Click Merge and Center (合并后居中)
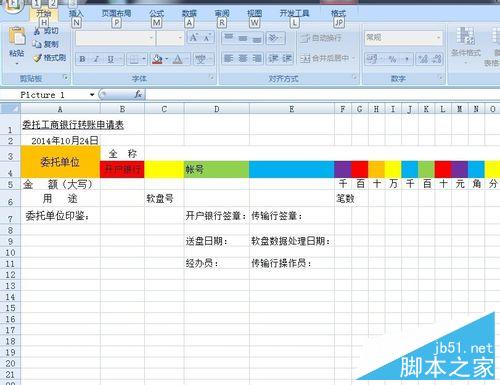 point(325,59)
